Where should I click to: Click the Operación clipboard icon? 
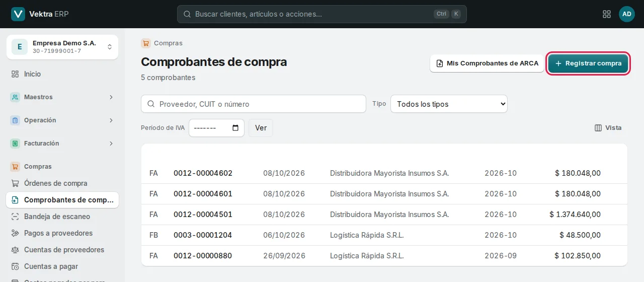(15, 120)
